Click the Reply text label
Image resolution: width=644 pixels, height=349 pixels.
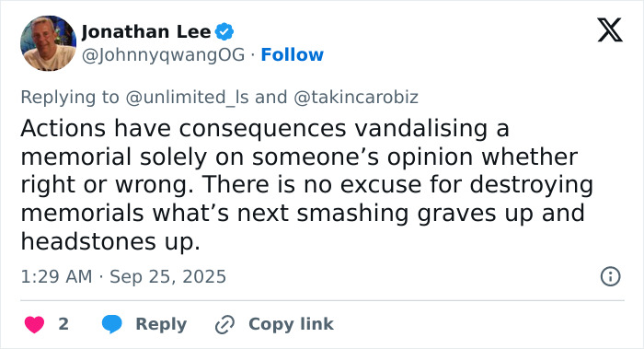[x=161, y=324]
